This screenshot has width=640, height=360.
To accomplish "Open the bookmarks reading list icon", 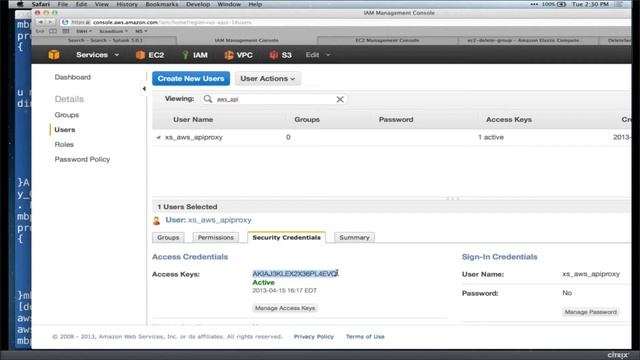I will (x=53, y=31).
